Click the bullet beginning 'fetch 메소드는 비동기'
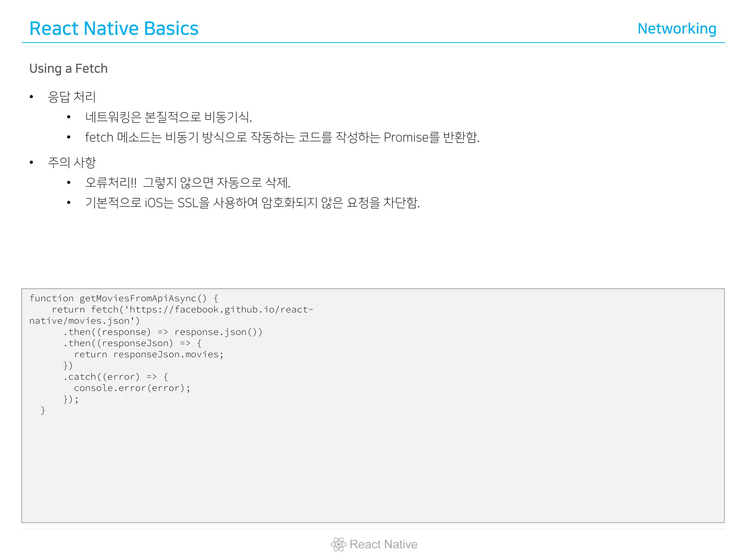Image resolution: width=747 pixels, height=560 pixels. tap(282, 137)
